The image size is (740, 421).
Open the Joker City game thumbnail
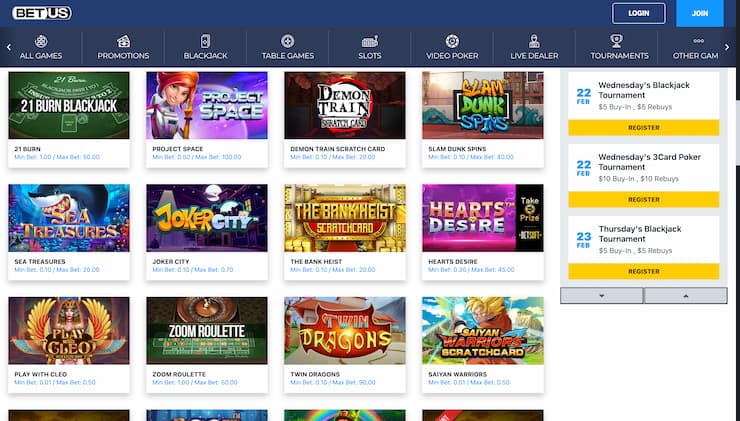point(207,218)
